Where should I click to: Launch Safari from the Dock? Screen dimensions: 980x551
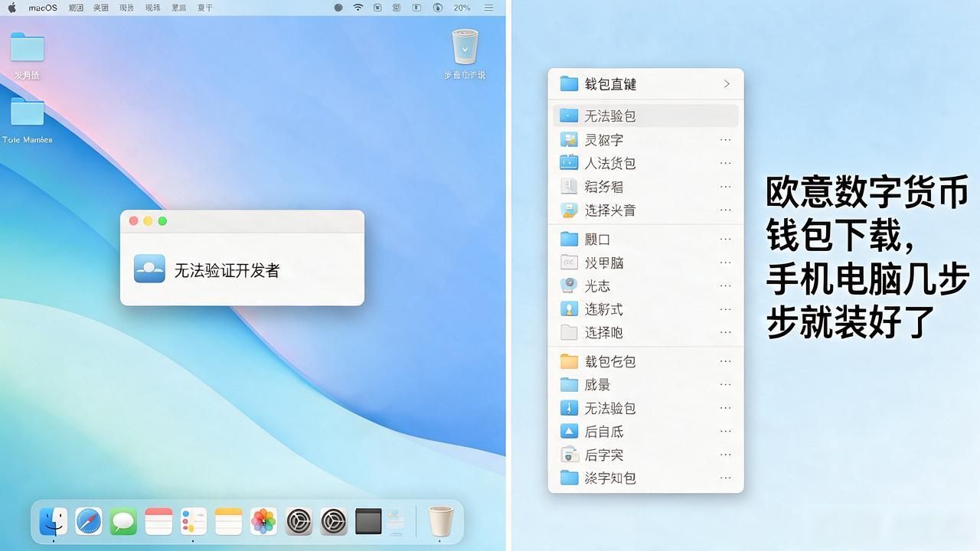point(89,521)
